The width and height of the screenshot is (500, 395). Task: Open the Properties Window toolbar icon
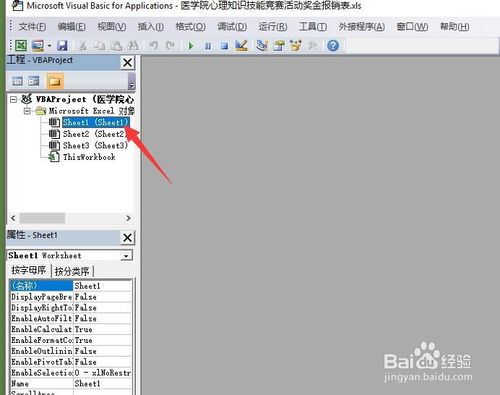[279, 46]
